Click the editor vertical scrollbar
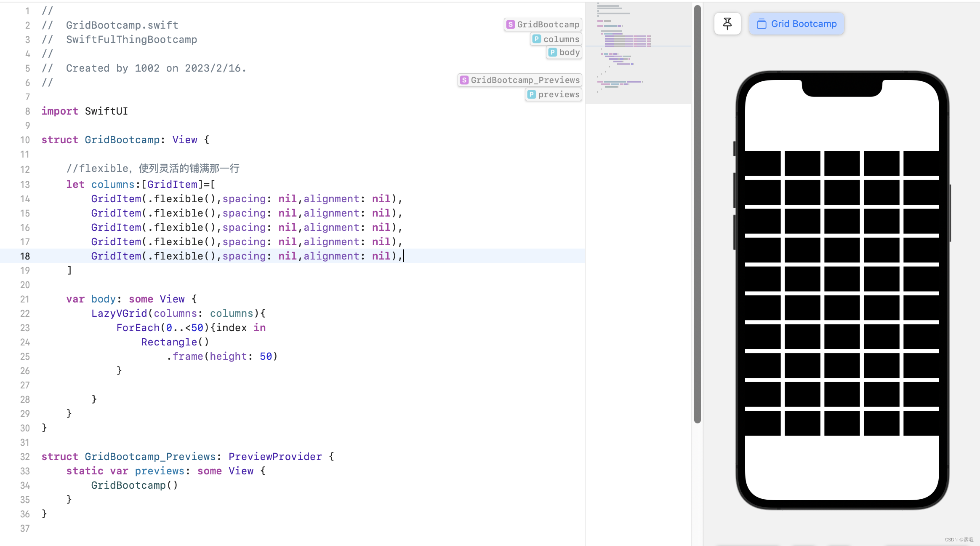Viewport: 980px width, 546px height. (697, 211)
